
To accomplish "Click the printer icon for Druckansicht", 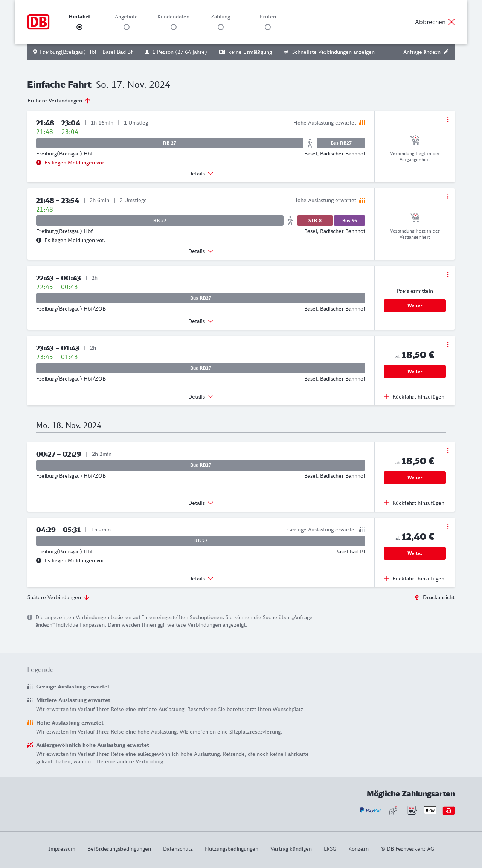I will [417, 597].
